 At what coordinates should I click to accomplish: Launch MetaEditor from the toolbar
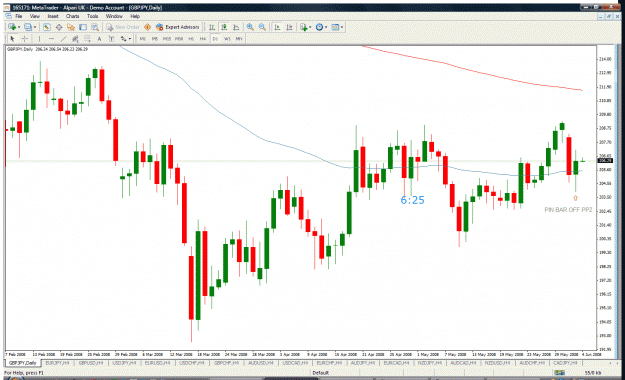(147, 27)
